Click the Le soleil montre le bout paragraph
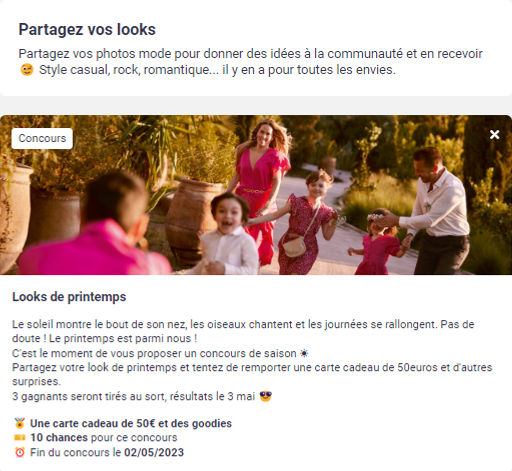 [x=243, y=331]
